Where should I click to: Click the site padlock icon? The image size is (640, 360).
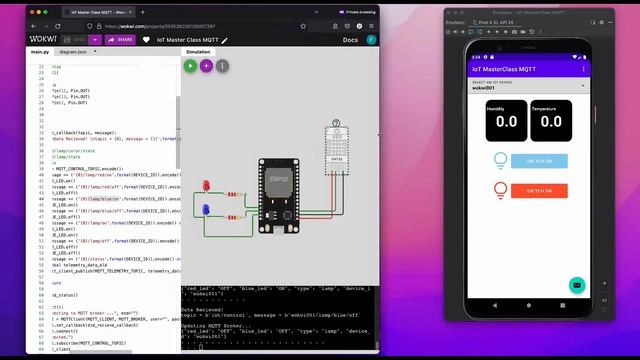[99, 26]
